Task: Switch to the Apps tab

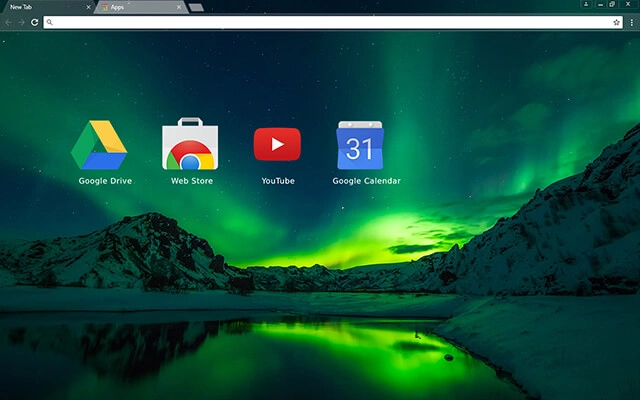Action: click(141, 7)
